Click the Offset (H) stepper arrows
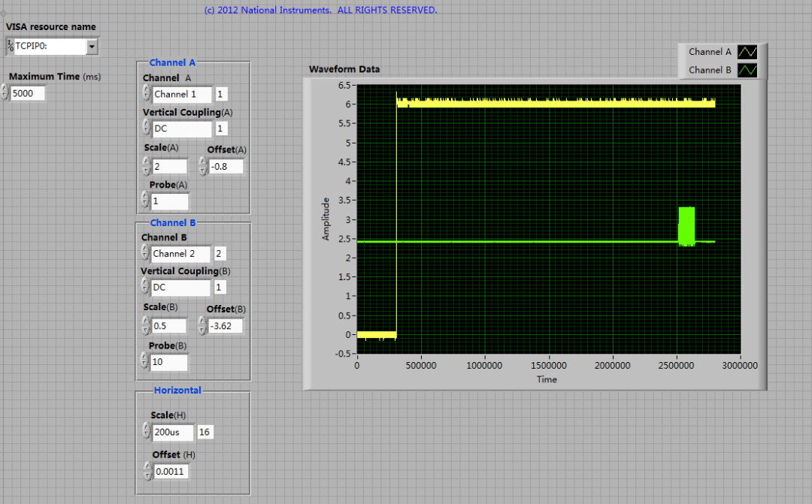Viewport: 812px width, 504px height. pos(148,472)
